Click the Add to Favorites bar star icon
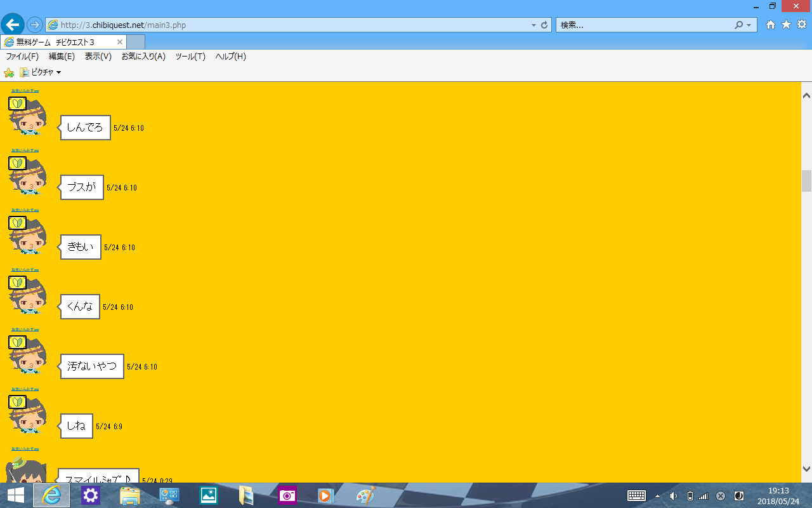The width and height of the screenshot is (812, 508). [9, 72]
